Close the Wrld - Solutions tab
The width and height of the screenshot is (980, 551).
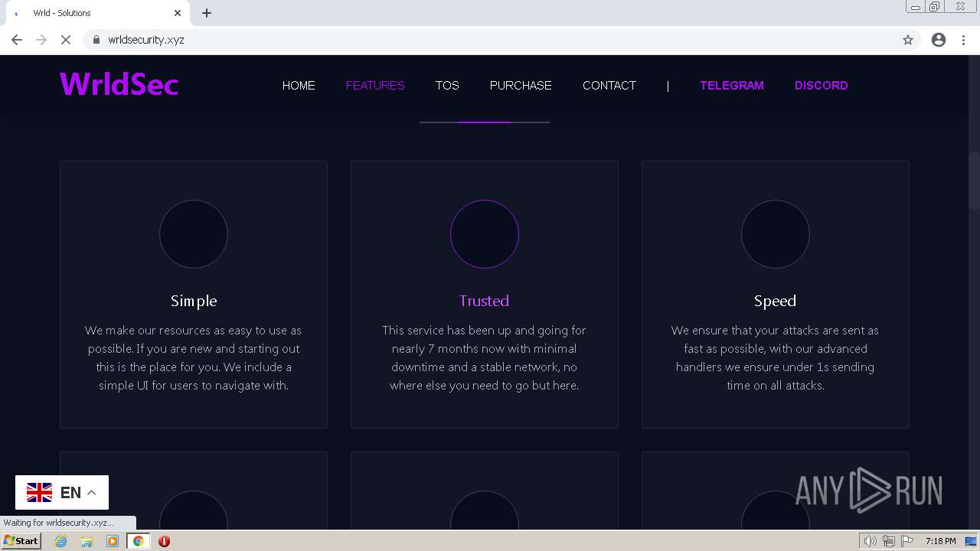178,13
